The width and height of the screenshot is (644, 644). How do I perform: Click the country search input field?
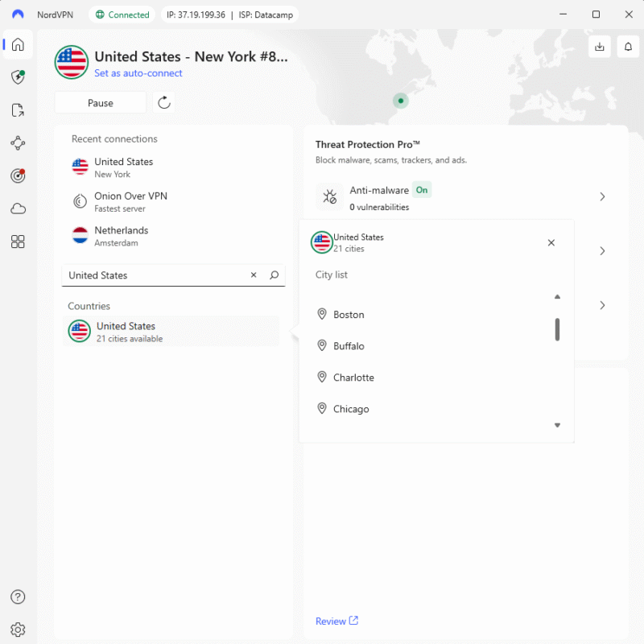[x=153, y=275]
